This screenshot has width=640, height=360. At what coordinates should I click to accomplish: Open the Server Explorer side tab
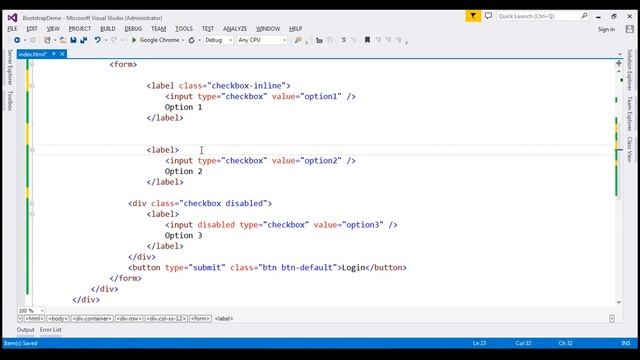coord(10,67)
